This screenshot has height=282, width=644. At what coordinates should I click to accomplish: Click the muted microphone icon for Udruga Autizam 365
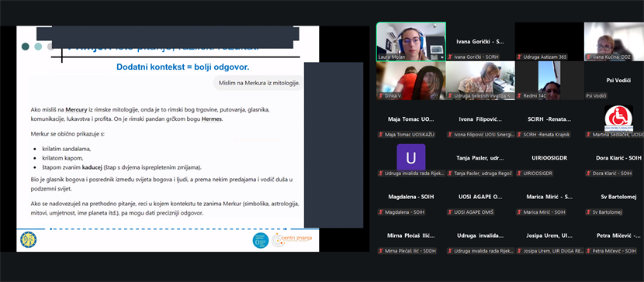point(520,57)
